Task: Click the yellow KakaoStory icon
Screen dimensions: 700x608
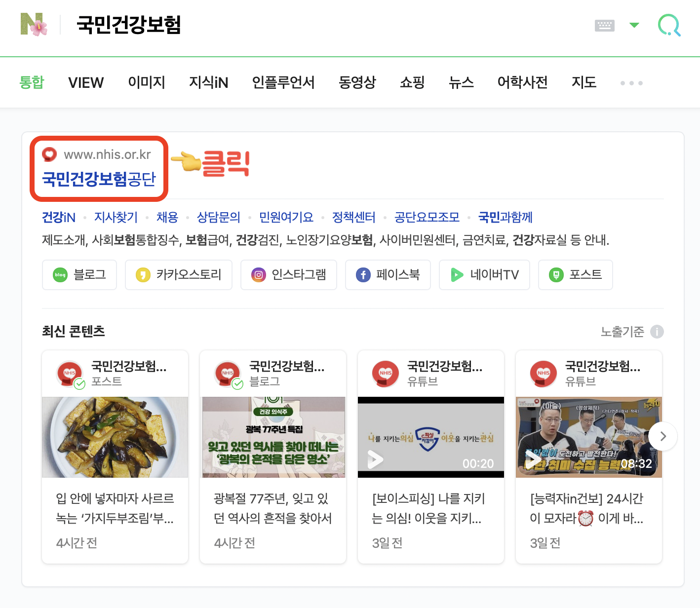Action: tap(143, 275)
